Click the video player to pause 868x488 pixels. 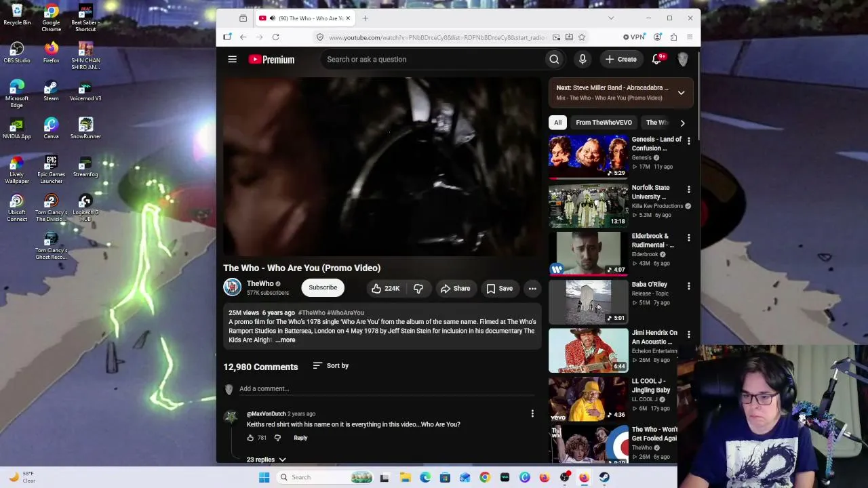pos(382,167)
